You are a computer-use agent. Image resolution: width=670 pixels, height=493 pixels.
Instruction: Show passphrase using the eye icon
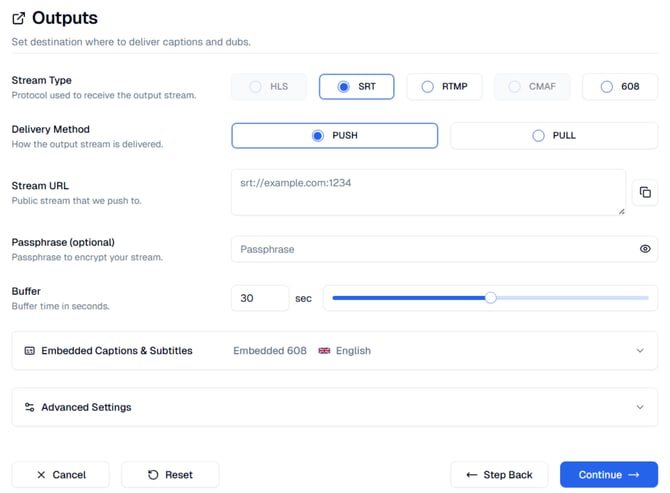(645, 249)
